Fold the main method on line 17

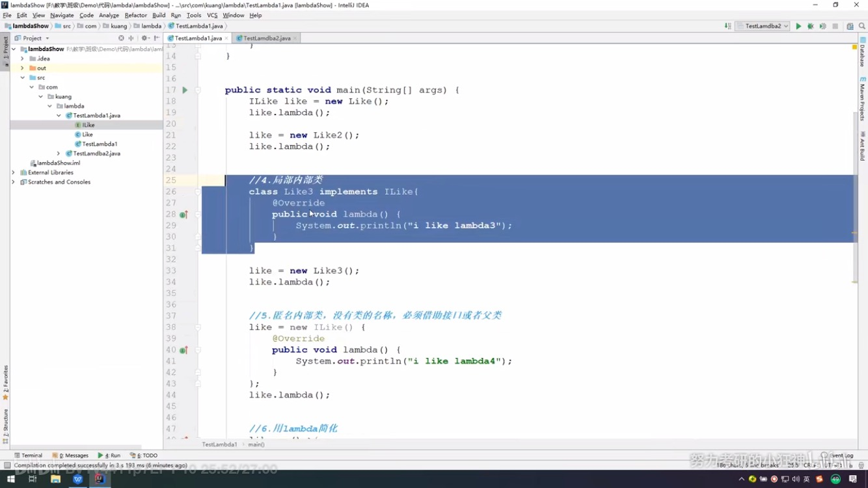[198, 90]
